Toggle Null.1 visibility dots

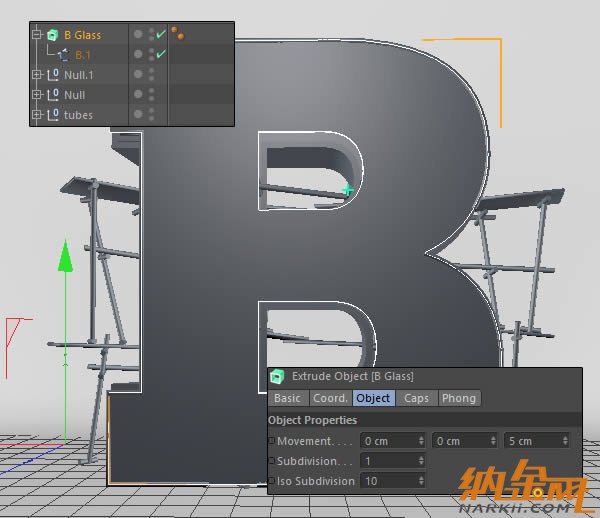pyautogui.click(x=152, y=74)
